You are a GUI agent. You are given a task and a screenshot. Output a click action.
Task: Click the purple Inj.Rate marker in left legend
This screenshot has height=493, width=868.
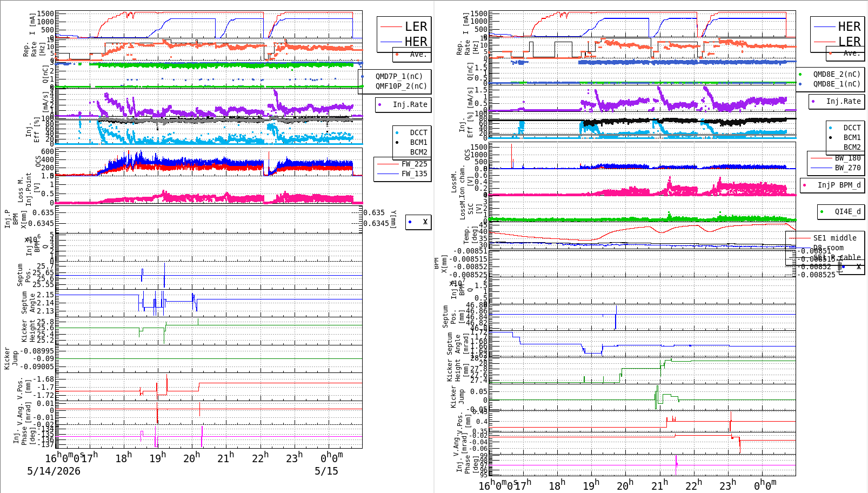pyautogui.click(x=380, y=104)
